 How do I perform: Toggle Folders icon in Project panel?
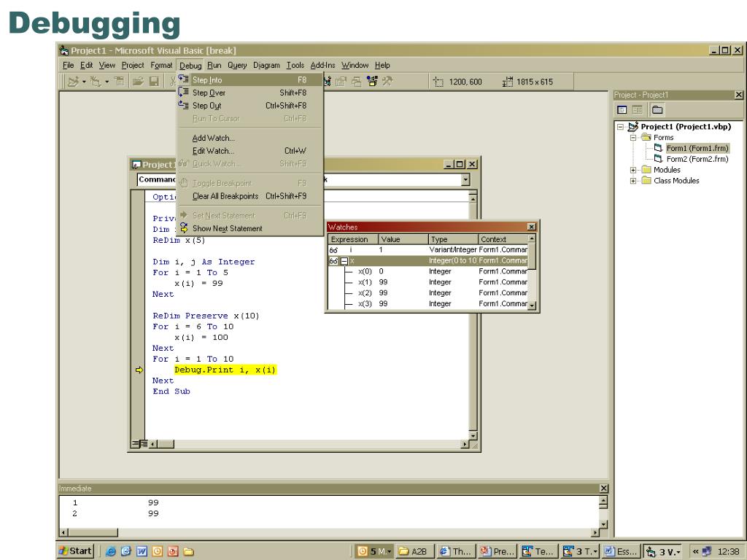657,110
